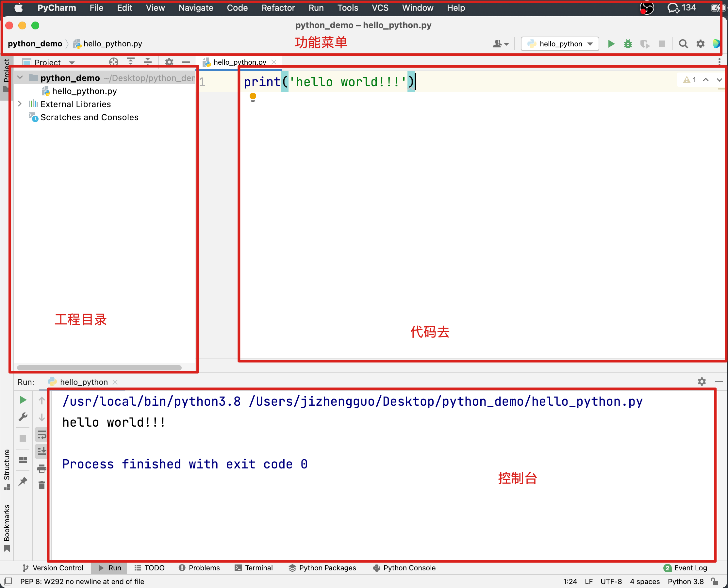Switch to the Python Packages tab

[x=322, y=568]
